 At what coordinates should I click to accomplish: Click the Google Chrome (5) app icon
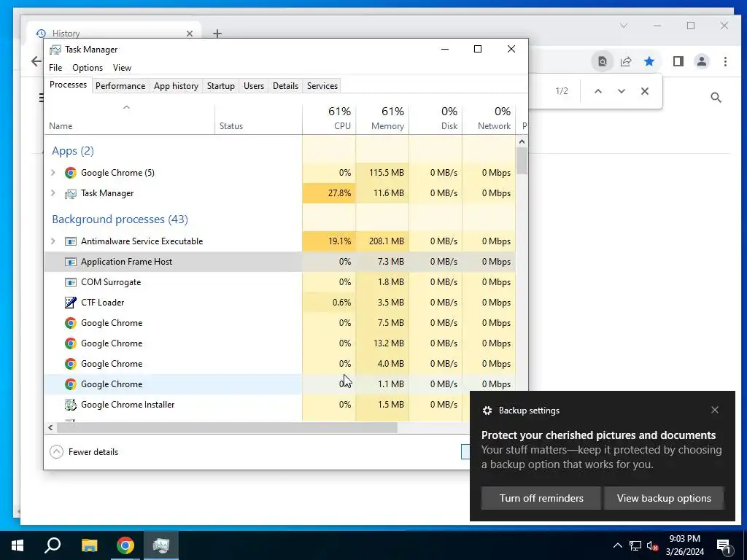coord(71,173)
